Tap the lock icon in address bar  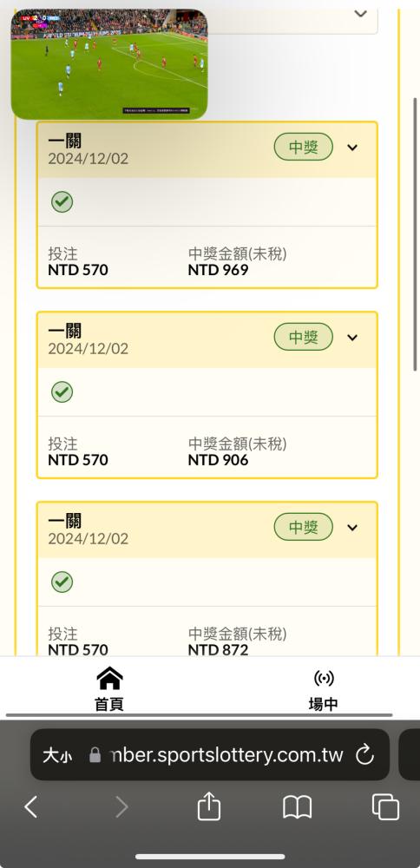point(95,755)
